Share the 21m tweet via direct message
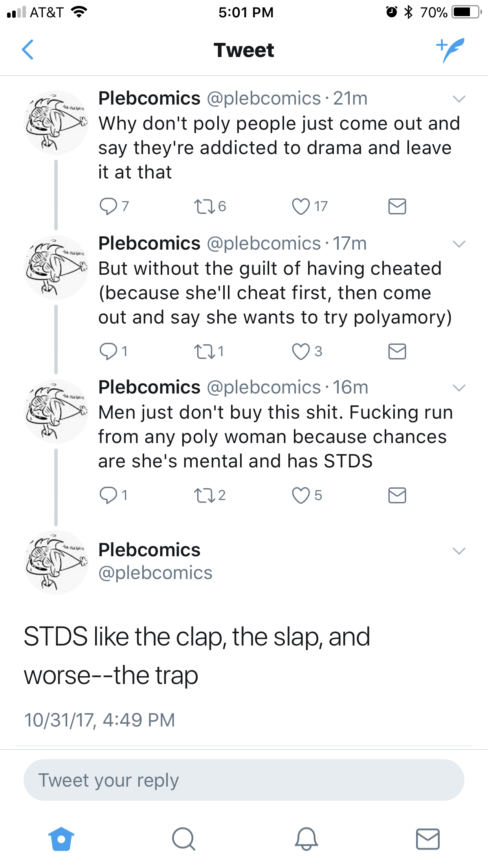This screenshot has height=868, width=488. click(x=397, y=206)
